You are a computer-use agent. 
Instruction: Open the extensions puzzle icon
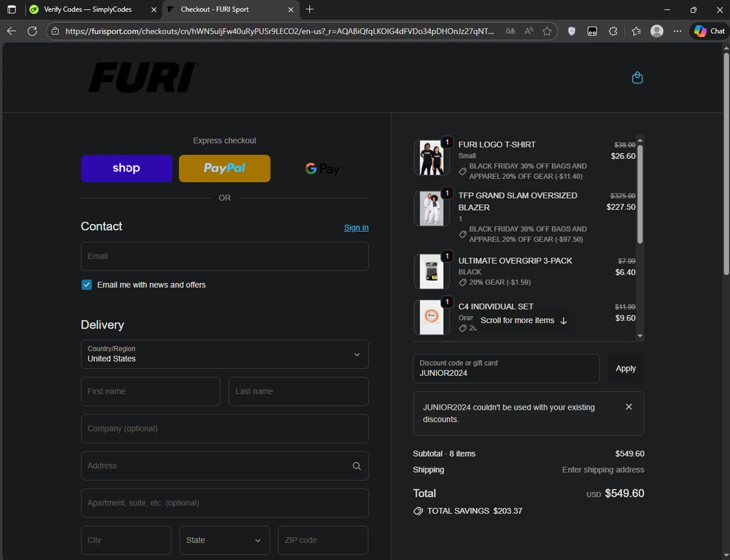[x=613, y=31]
